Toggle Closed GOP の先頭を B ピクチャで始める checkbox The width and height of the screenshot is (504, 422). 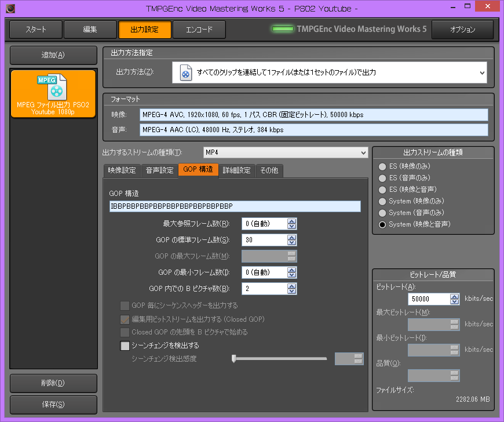125,332
